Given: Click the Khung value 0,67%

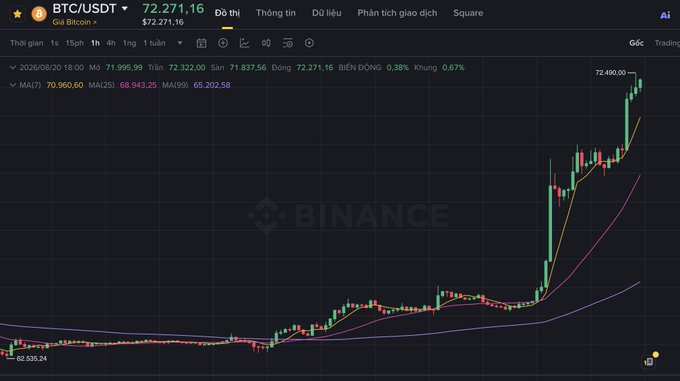Looking at the screenshot, I should (453, 68).
